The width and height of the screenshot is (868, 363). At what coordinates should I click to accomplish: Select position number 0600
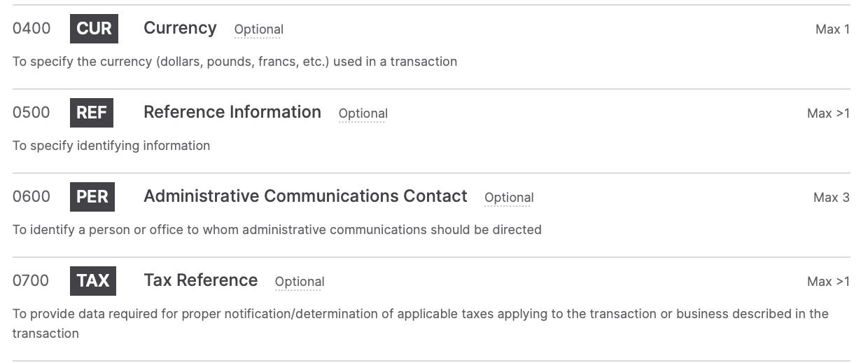coord(31,197)
